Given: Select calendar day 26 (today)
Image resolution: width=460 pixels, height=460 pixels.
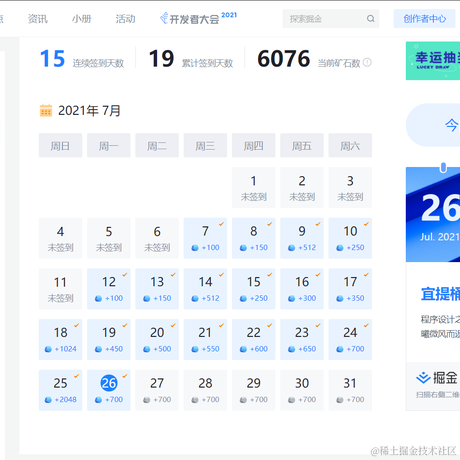Looking at the screenshot, I should [109, 390].
